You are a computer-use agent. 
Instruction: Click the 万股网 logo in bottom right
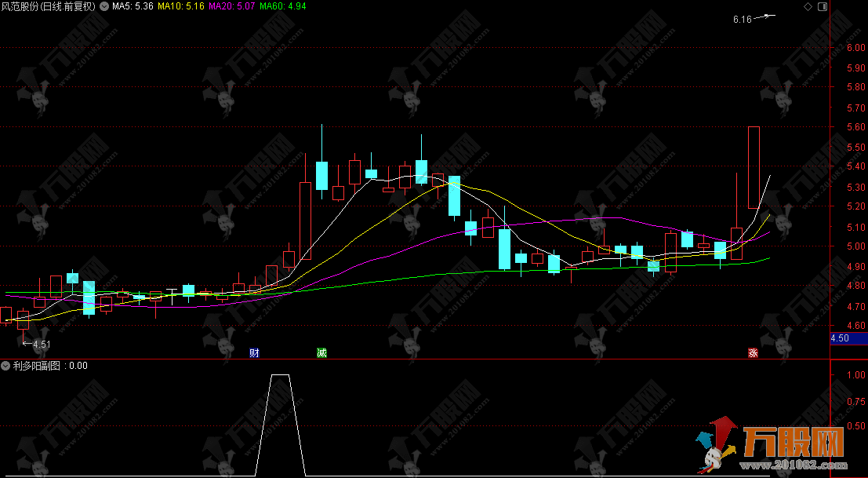(x=792, y=444)
